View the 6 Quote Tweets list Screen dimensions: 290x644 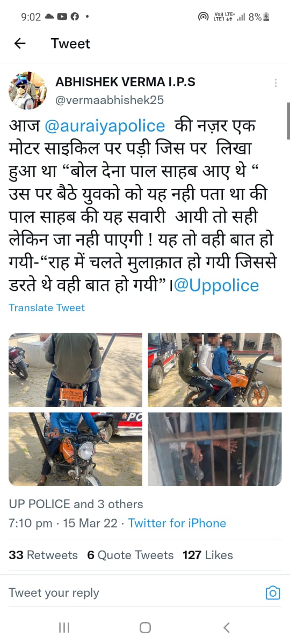click(130, 555)
